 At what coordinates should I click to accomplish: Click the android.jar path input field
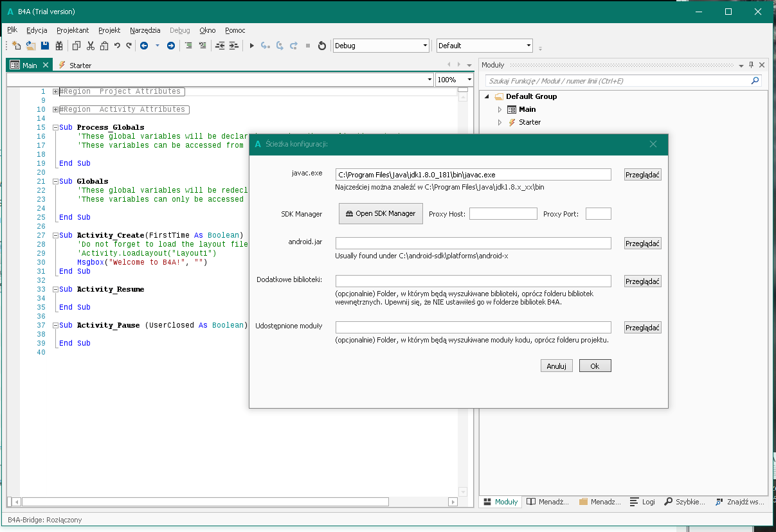coord(473,244)
